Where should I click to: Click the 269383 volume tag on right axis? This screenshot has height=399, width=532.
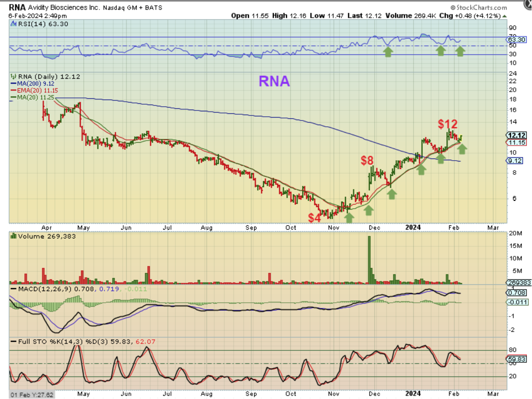519,283
